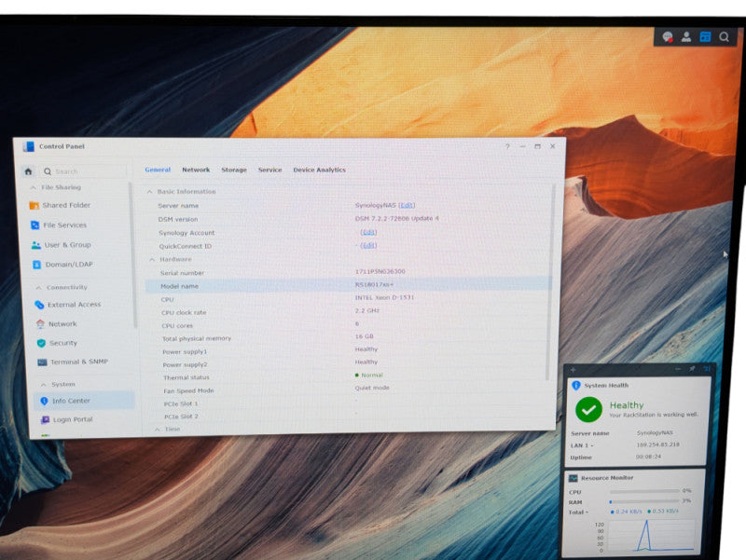Select Info Center in sidebar
Screen dimensions: 746x560
[x=85, y=401]
